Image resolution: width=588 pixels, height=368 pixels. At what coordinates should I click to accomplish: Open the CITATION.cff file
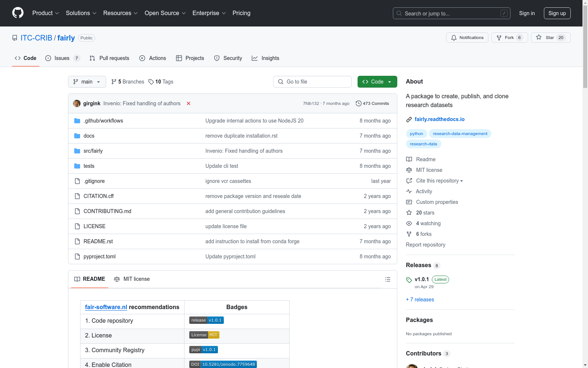[x=98, y=196]
